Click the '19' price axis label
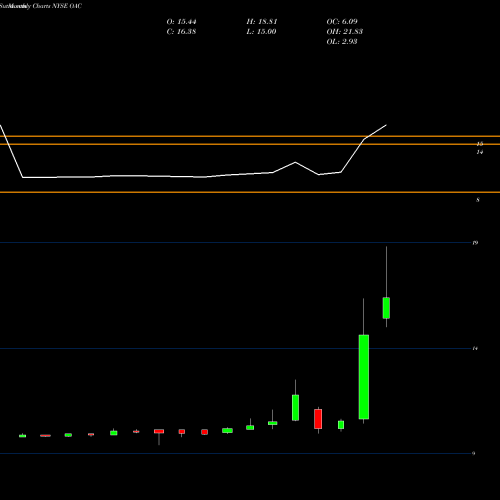 coord(475,243)
